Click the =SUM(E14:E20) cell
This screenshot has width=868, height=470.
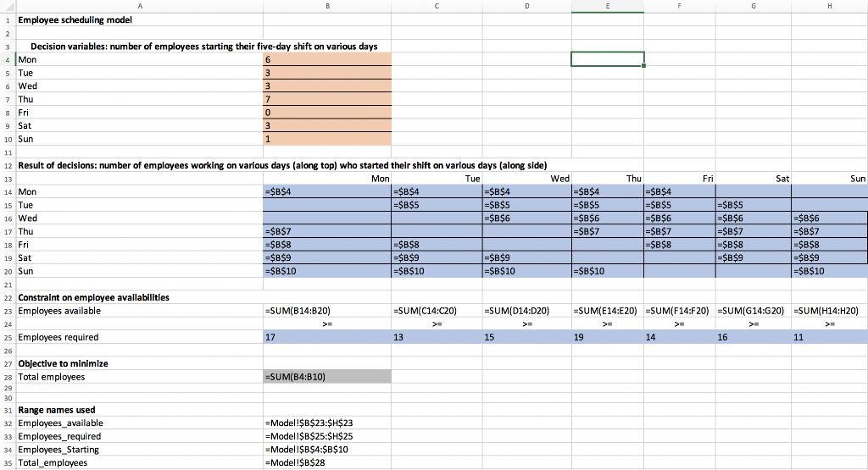(607, 311)
